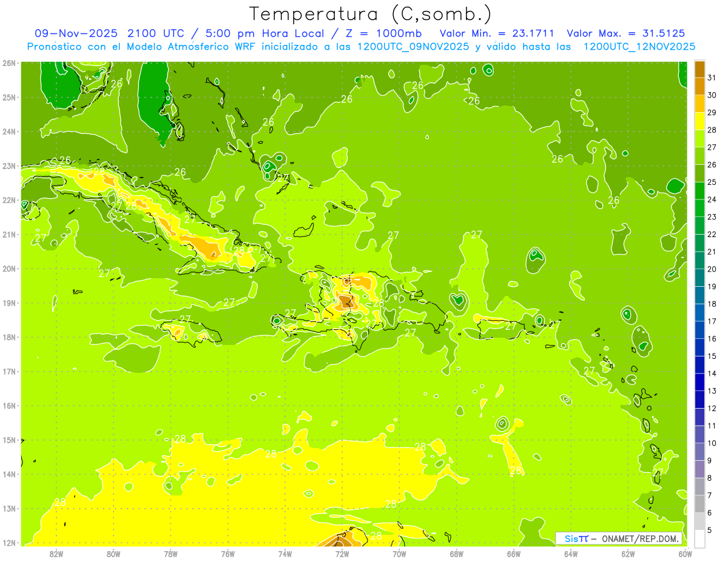Click the title 'Temperatura (C,somb.)'
Screen dimensions: 728x562
pyautogui.click(x=371, y=14)
